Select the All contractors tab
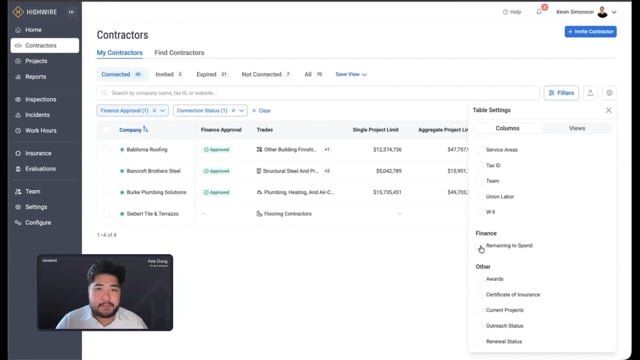Viewport: 640px width, 360px height. pos(313,74)
